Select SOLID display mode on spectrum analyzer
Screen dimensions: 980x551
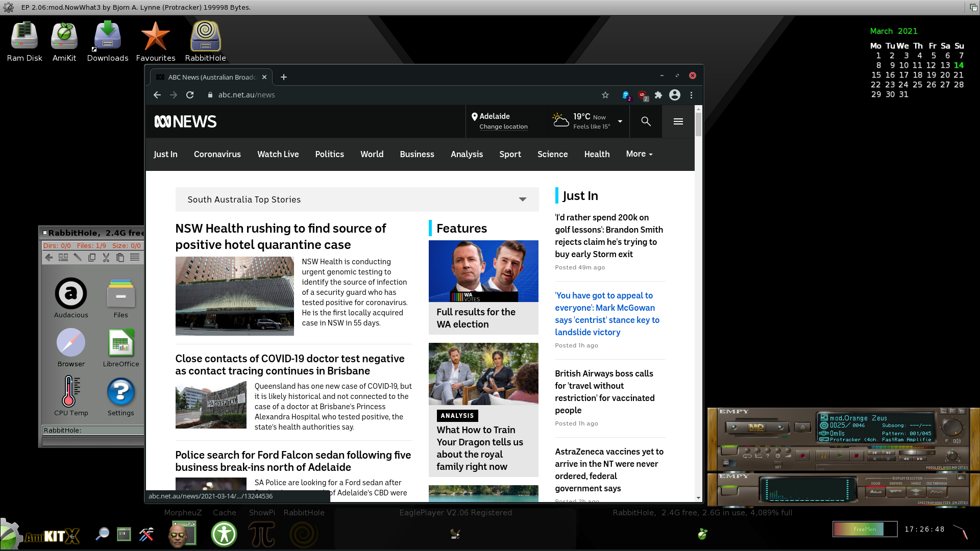point(875,492)
